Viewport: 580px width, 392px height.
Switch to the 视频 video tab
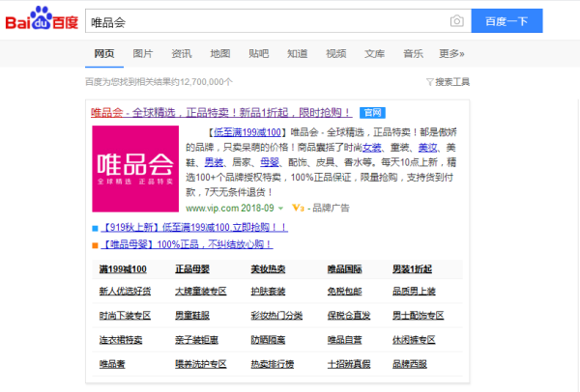coord(335,53)
